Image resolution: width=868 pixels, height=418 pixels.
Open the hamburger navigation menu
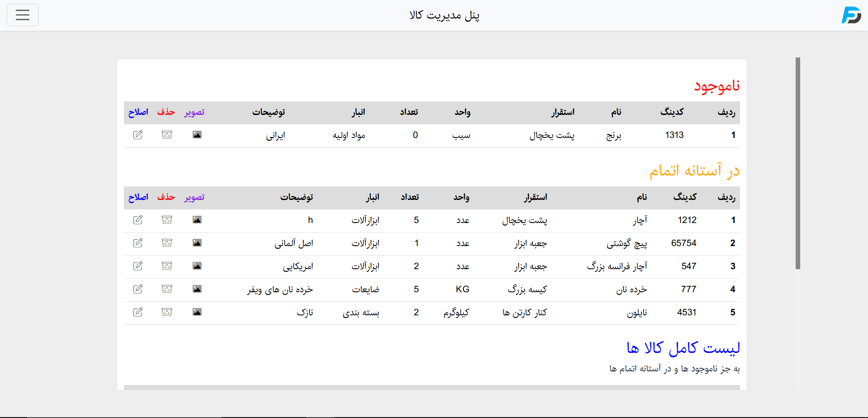point(23,15)
